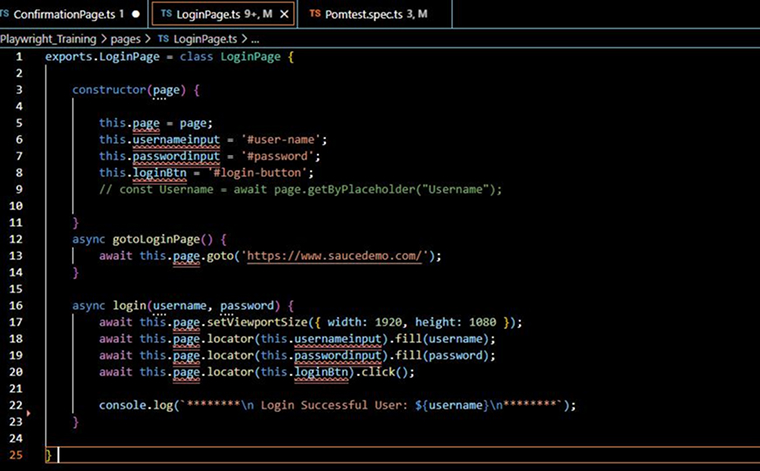
Task: Click the 'constructor' keyword
Action: tap(109, 90)
